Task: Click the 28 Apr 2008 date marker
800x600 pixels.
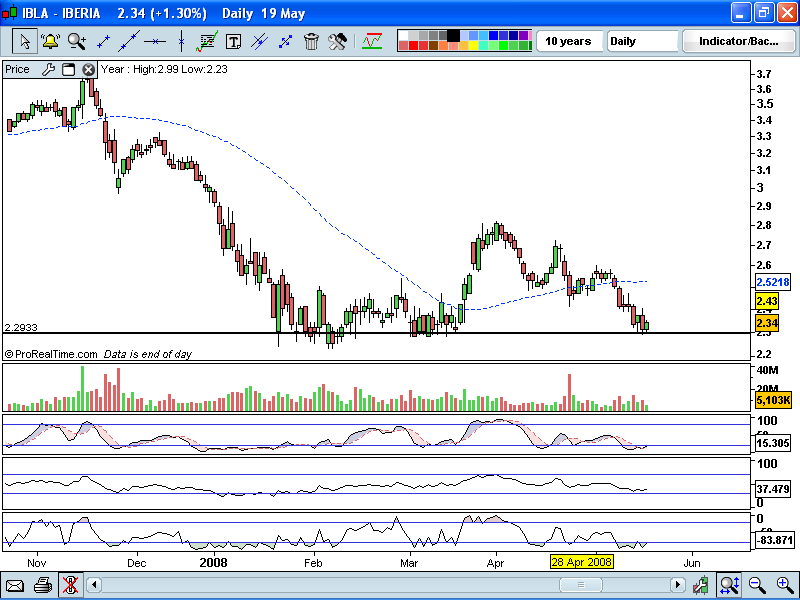Action: click(x=582, y=562)
